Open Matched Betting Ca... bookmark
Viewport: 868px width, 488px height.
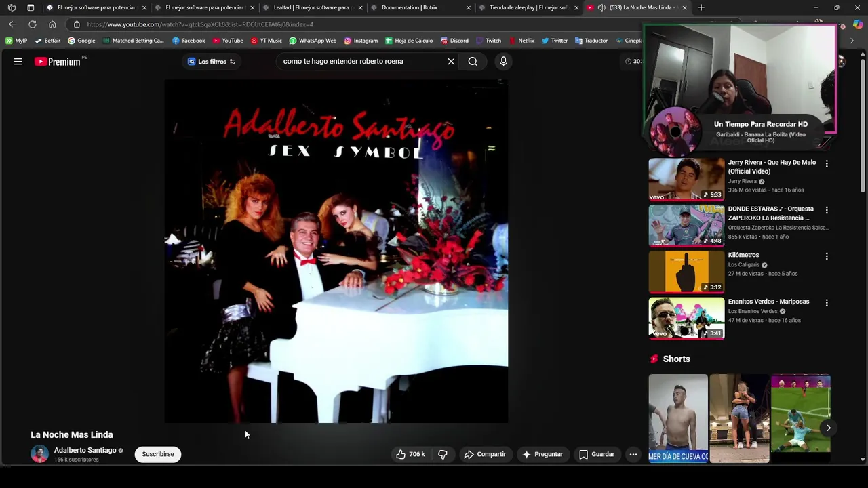pos(134,41)
